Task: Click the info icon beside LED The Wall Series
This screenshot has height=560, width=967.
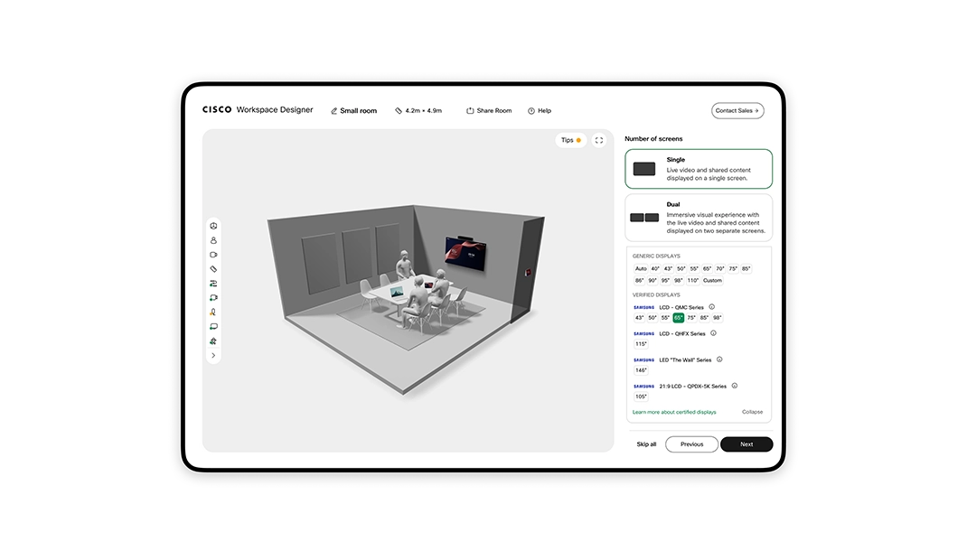Action: pos(719,359)
